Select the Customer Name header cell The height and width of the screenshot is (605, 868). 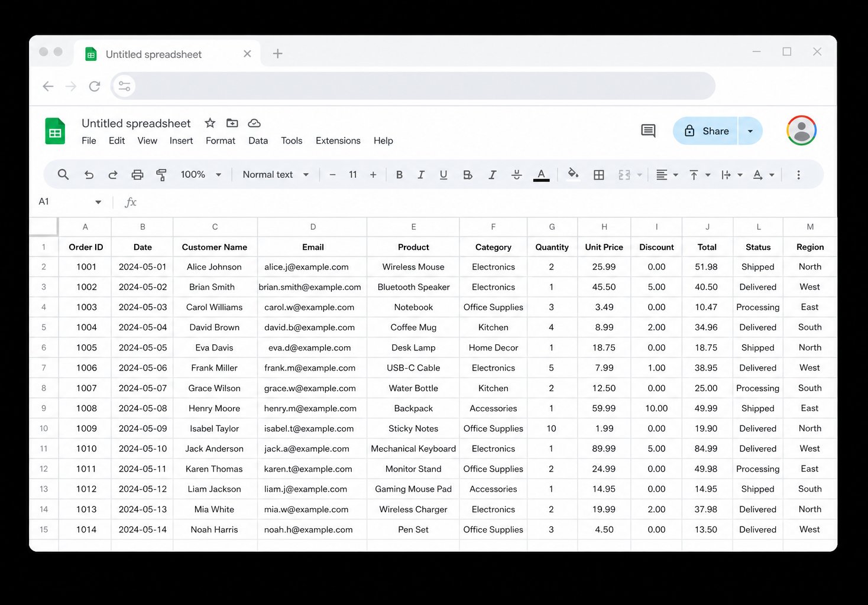click(215, 247)
